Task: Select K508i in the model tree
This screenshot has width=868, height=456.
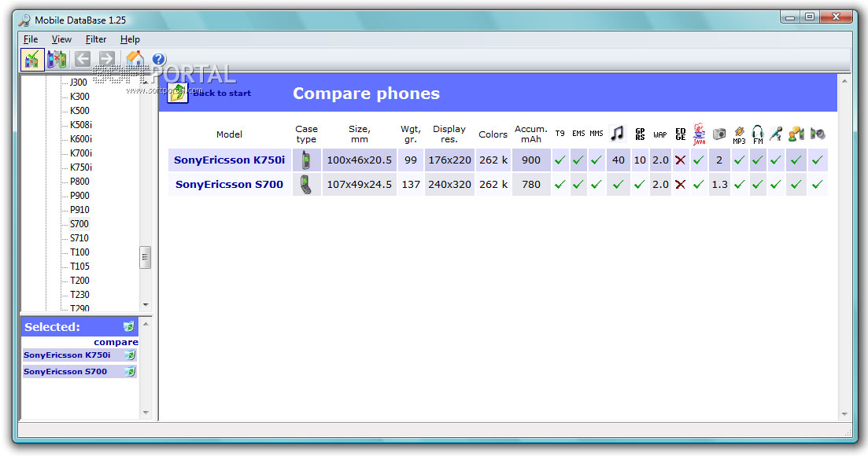Action: [81, 125]
